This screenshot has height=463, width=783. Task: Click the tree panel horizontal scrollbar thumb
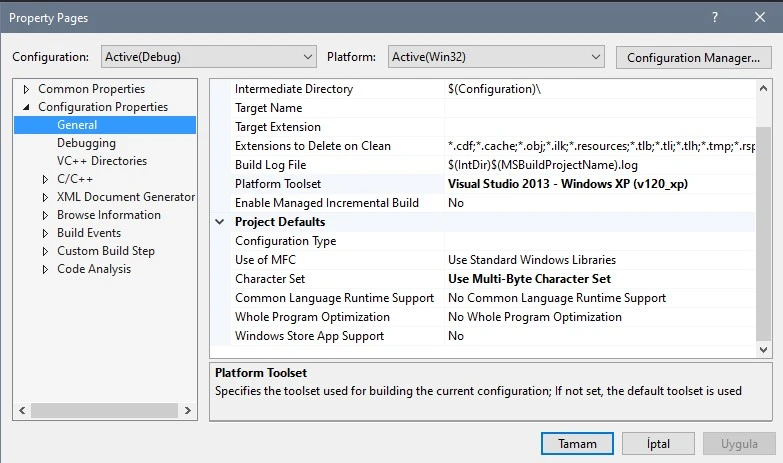(x=104, y=411)
